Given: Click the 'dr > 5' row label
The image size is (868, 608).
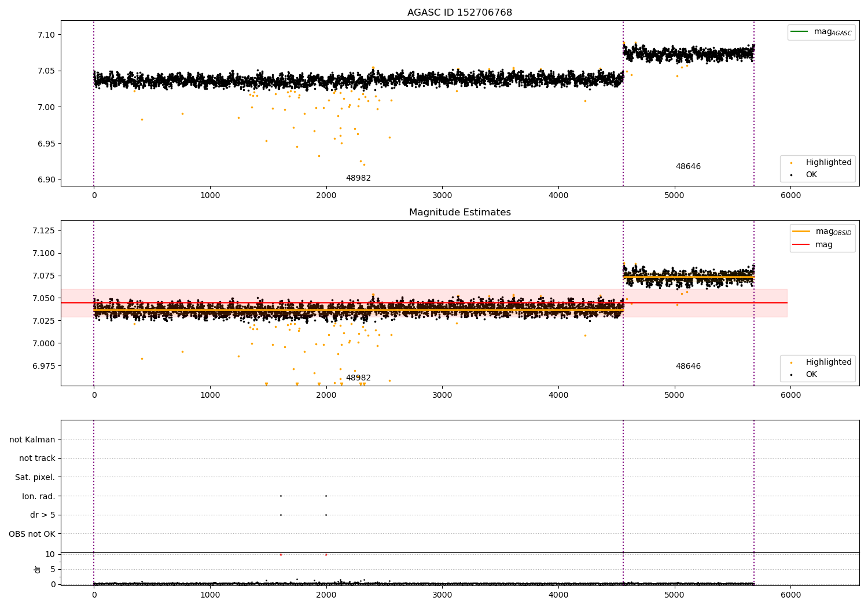Looking at the screenshot, I should point(43,515).
